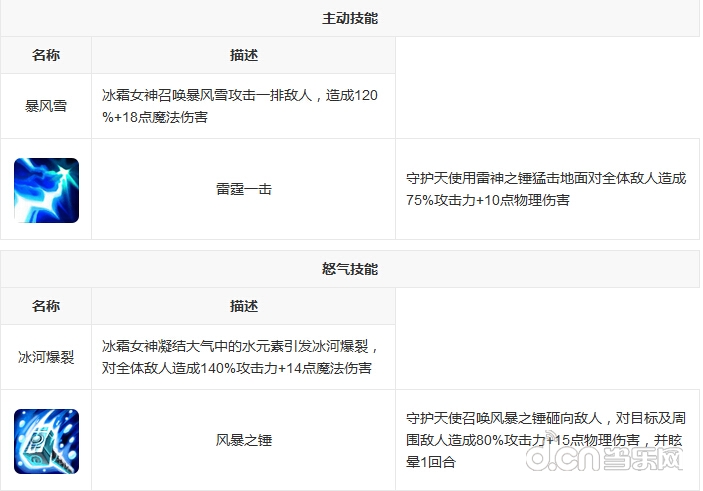Click the 风暴之锤 hammer skill icon

pyautogui.click(x=46, y=440)
